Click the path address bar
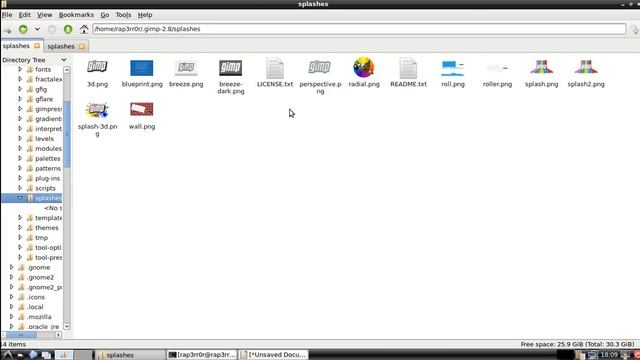 click(359, 29)
